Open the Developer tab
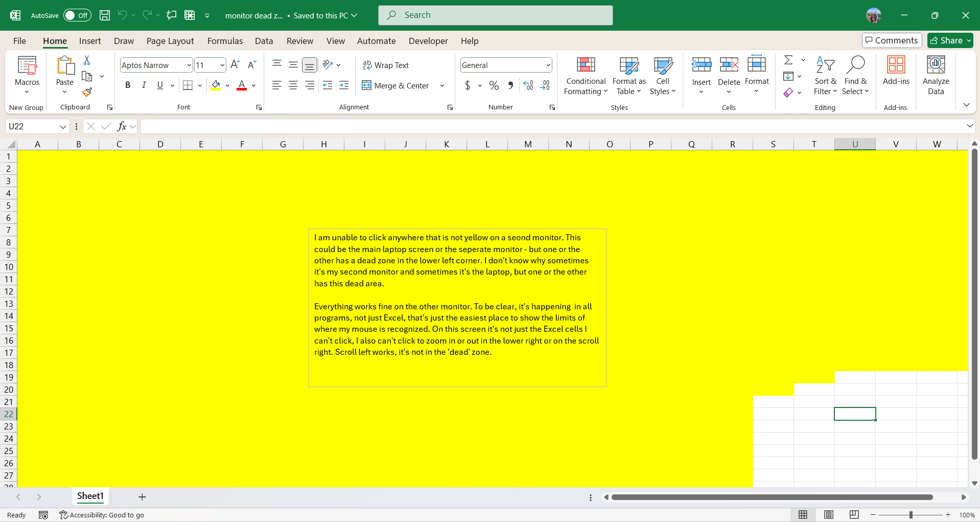The image size is (980, 522). [x=428, y=41]
